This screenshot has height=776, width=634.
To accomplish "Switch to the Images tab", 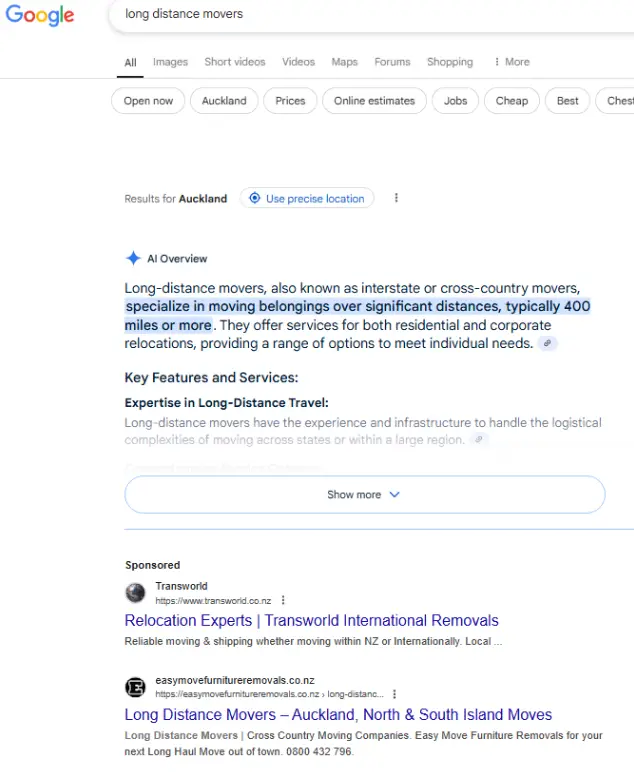I will tap(170, 62).
